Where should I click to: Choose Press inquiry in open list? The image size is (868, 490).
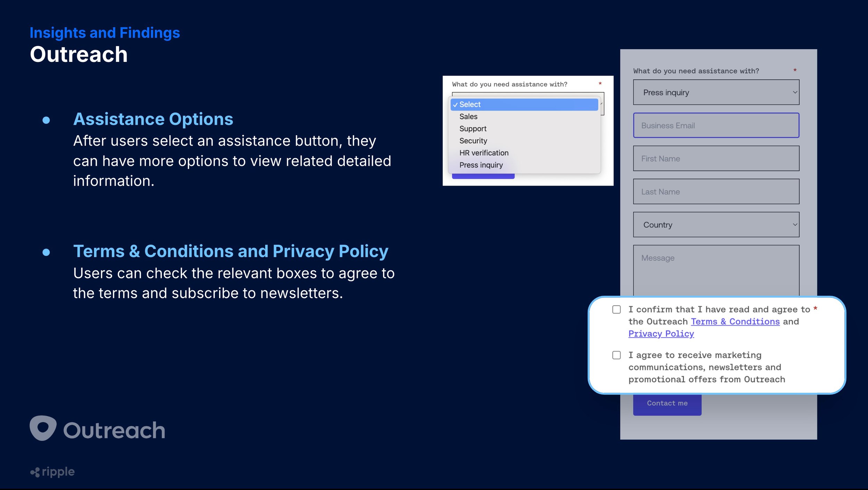481,165
